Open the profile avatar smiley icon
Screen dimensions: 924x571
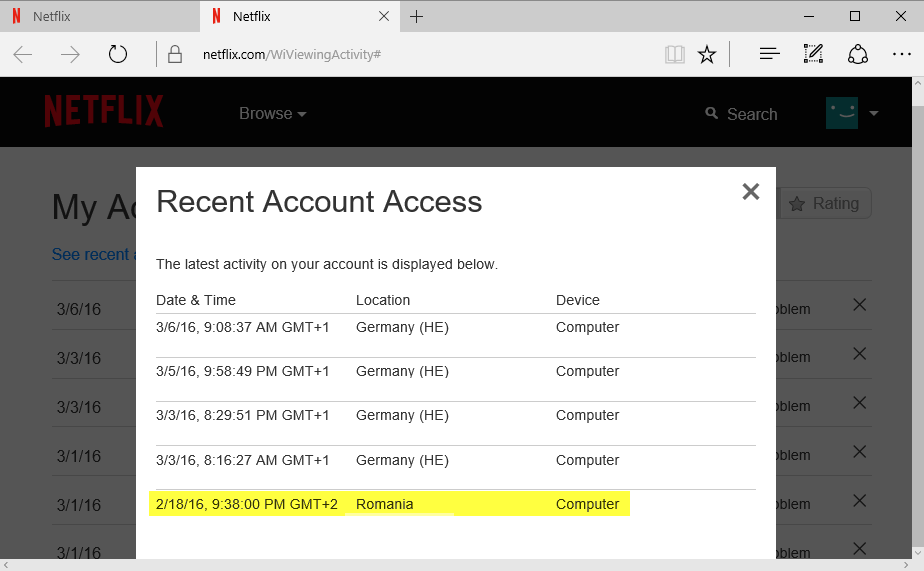click(842, 113)
